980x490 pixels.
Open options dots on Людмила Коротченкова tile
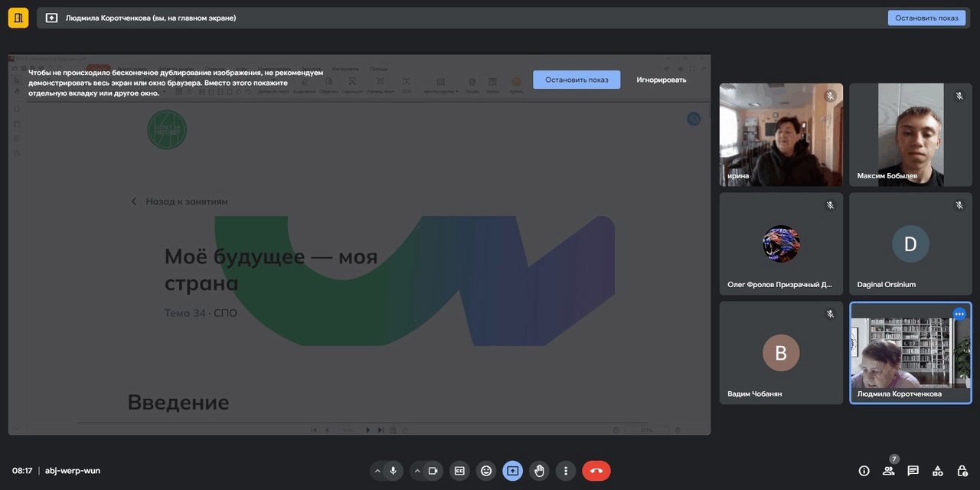coord(959,314)
